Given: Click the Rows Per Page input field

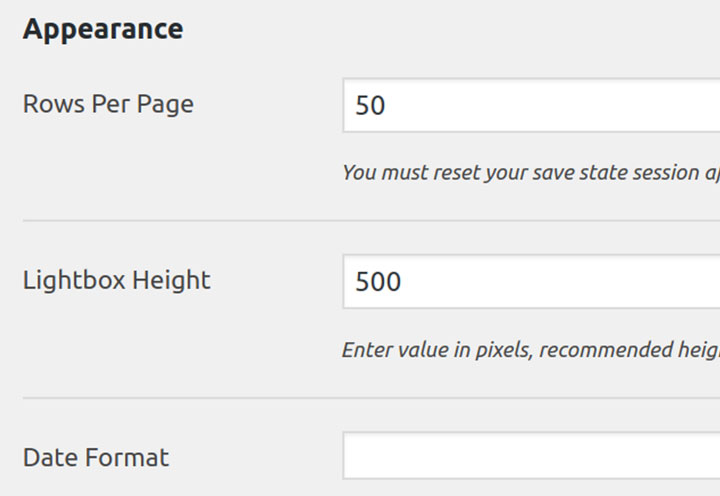Looking at the screenshot, I should pos(531,105).
